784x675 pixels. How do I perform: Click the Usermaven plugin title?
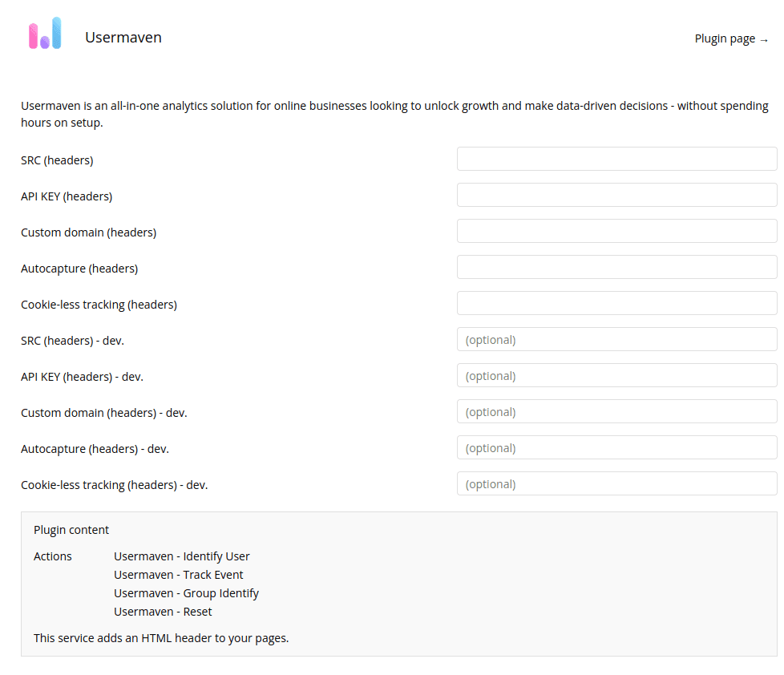pyautogui.click(x=123, y=38)
